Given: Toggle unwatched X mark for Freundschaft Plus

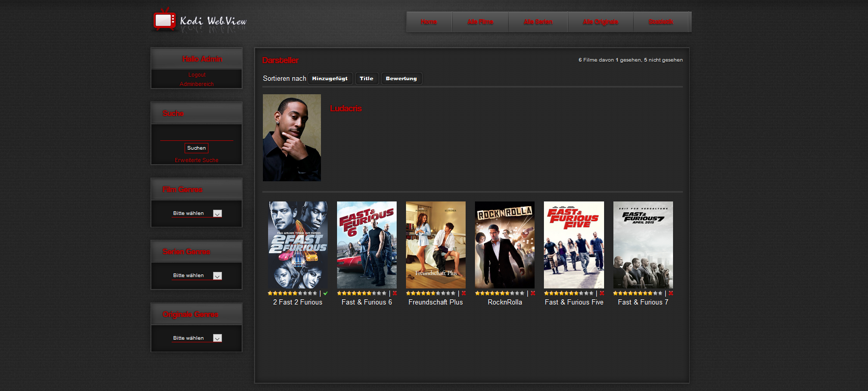Looking at the screenshot, I should (464, 293).
